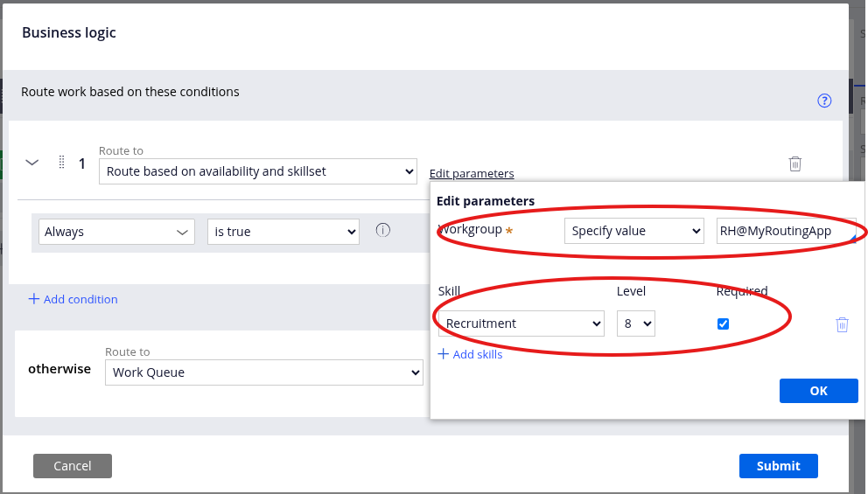The width and height of the screenshot is (868, 494).
Task: Delete routing rule 1 with trash icon
Action: click(794, 164)
